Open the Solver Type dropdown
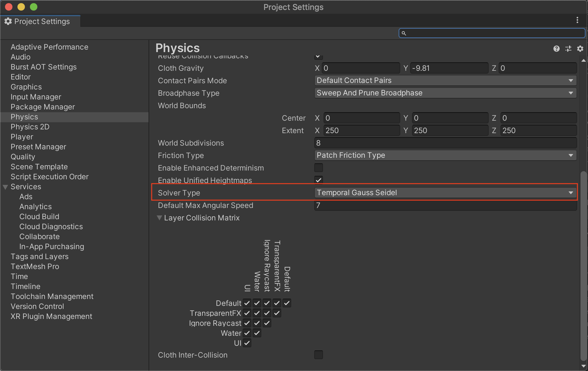This screenshot has width=588, height=371. coord(445,193)
